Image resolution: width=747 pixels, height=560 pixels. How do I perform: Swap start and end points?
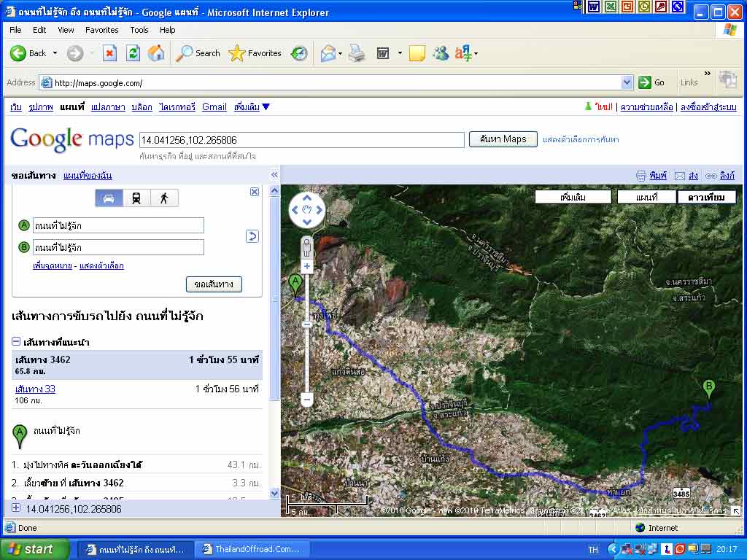tap(252, 236)
